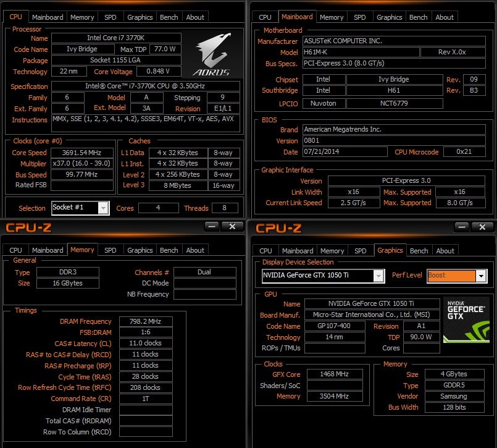Go to CPU tab in Memory window
The width and height of the screenshot is (497, 448).
tap(15, 250)
